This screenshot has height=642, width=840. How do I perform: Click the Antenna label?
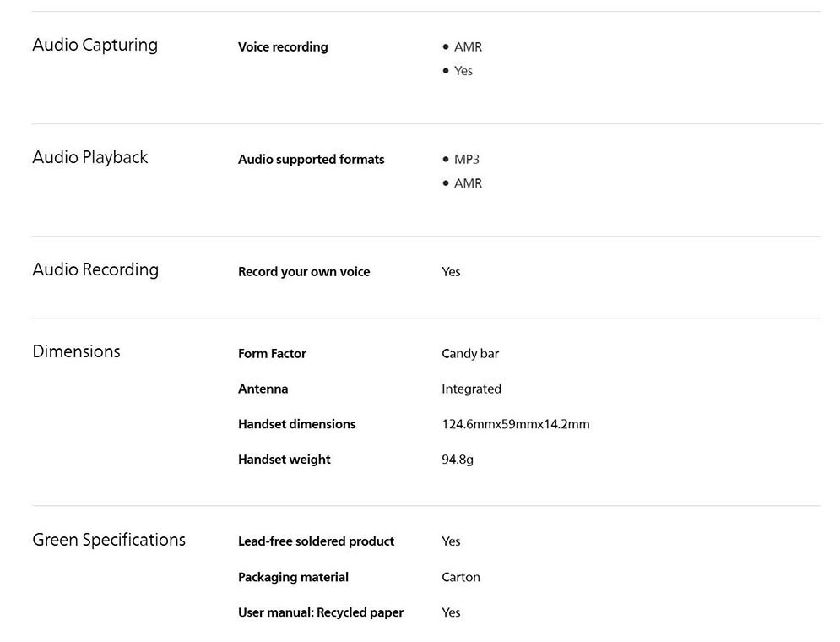(x=263, y=389)
